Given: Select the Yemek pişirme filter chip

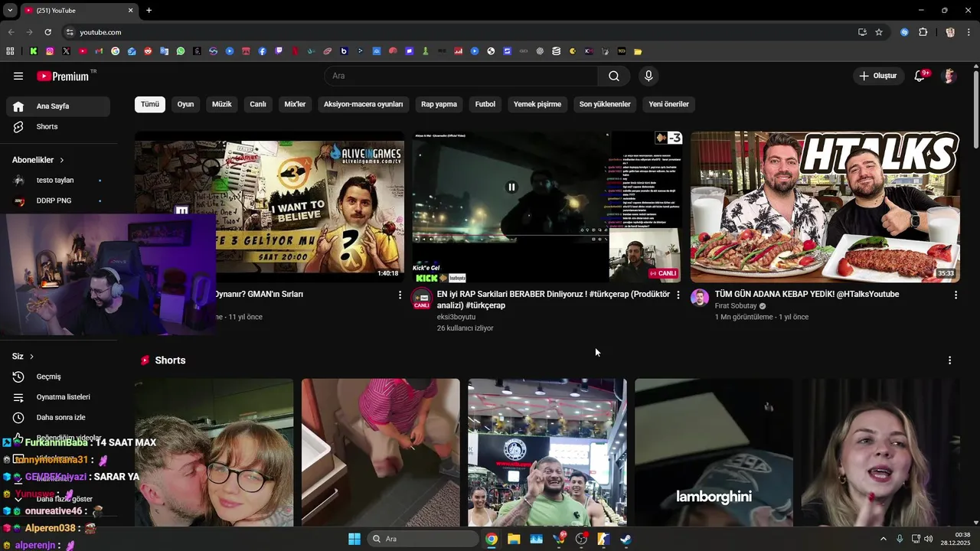Looking at the screenshot, I should 537,104.
